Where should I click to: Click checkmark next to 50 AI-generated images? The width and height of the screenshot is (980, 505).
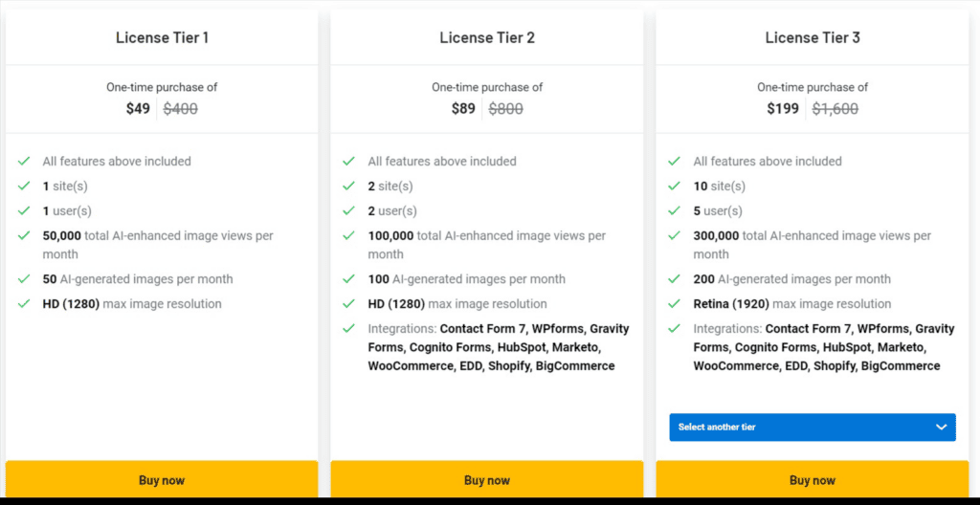pos(24,279)
